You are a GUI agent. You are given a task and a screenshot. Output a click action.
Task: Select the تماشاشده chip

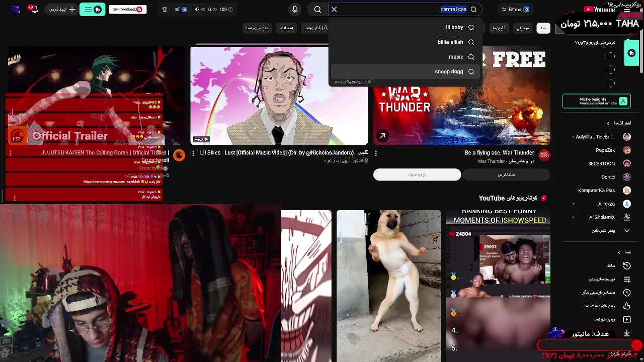pos(286,28)
